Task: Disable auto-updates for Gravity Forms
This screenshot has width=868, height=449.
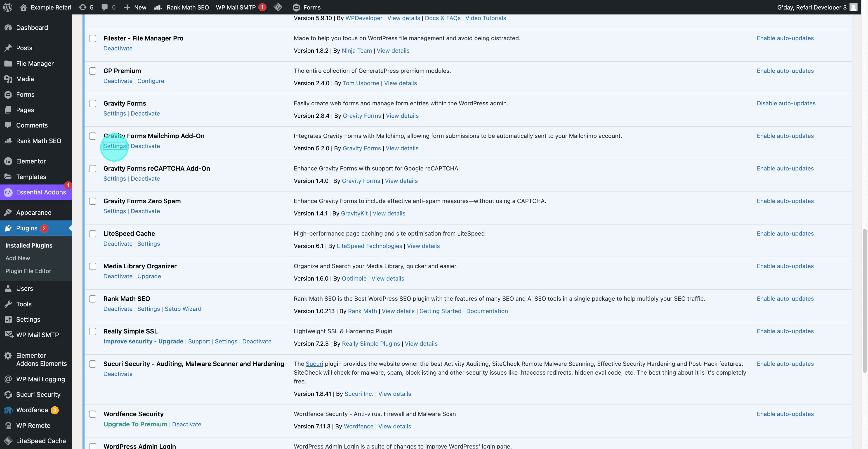Action: tap(786, 103)
